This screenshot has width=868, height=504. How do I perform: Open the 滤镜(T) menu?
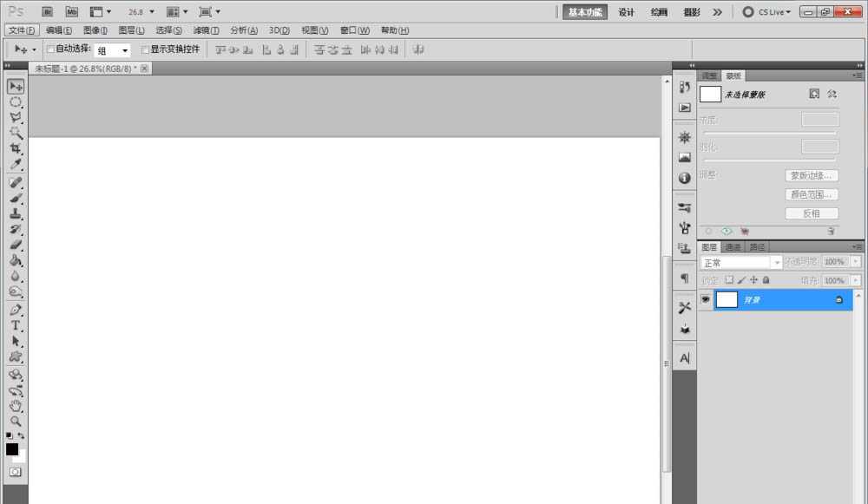point(206,30)
